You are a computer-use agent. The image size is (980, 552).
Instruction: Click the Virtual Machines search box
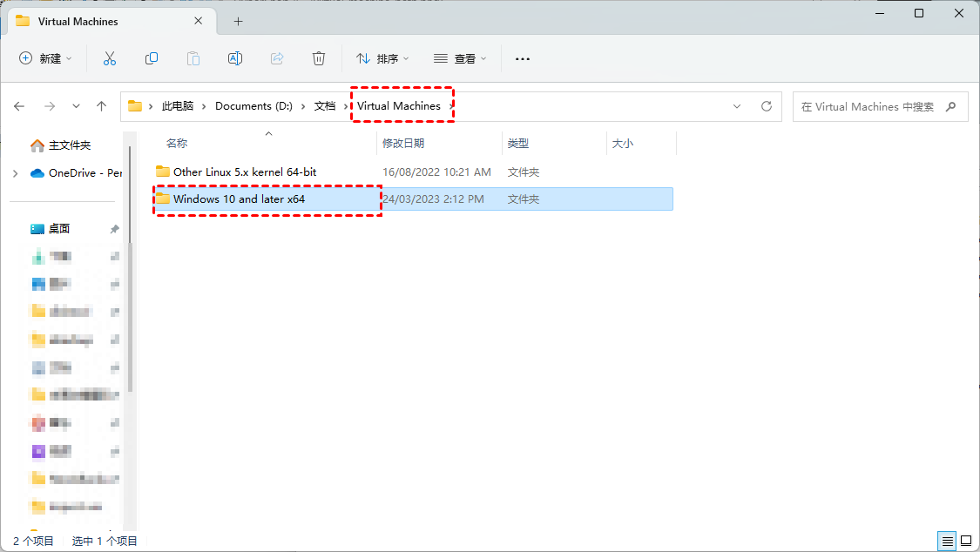click(x=869, y=106)
